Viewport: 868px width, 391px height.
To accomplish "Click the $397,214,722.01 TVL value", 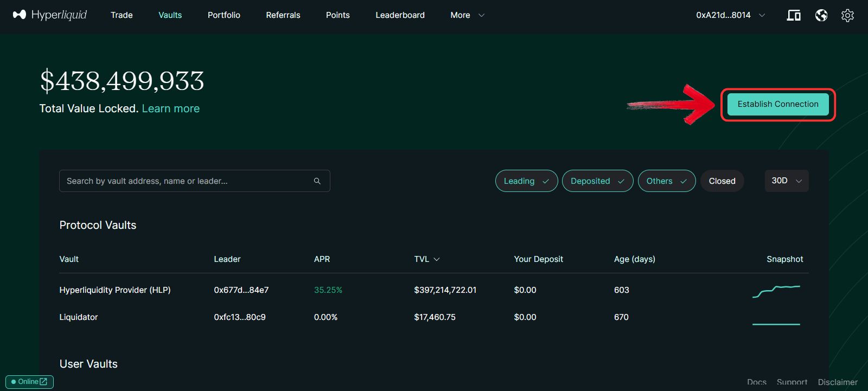I will point(445,290).
